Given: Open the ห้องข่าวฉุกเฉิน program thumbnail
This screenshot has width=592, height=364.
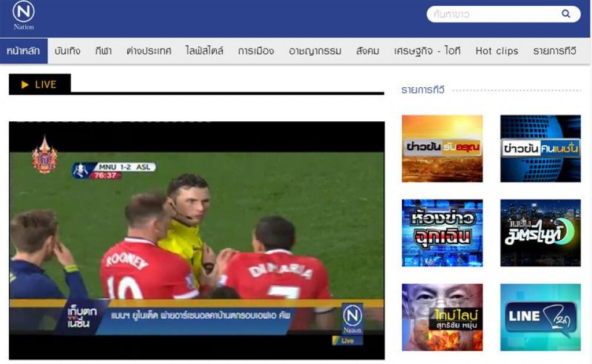Looking at the screenshot, I should click(x=442, y=233).
